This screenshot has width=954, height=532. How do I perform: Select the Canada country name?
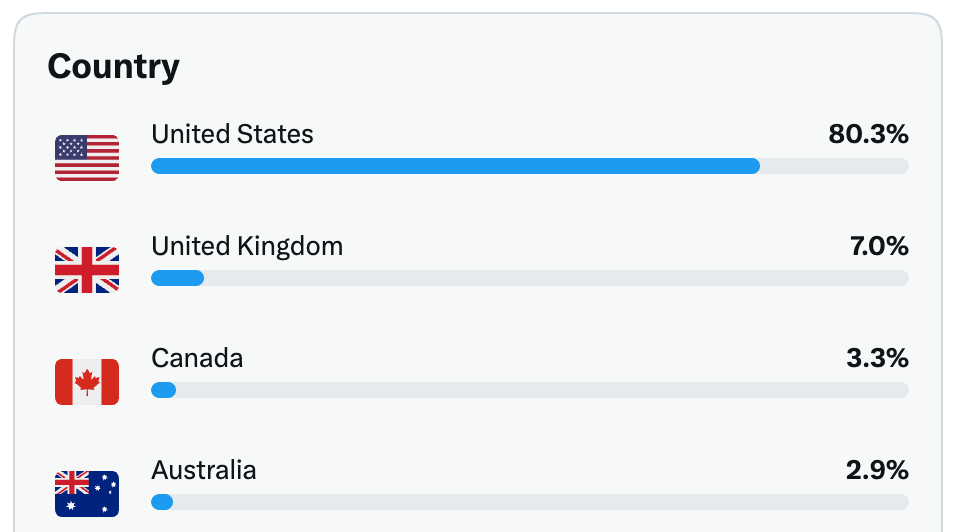point(197,358)
